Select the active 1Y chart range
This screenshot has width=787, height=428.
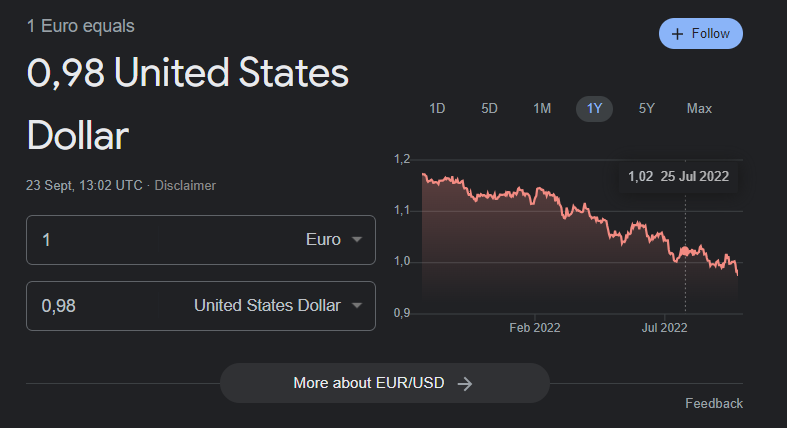pos(594,108)
